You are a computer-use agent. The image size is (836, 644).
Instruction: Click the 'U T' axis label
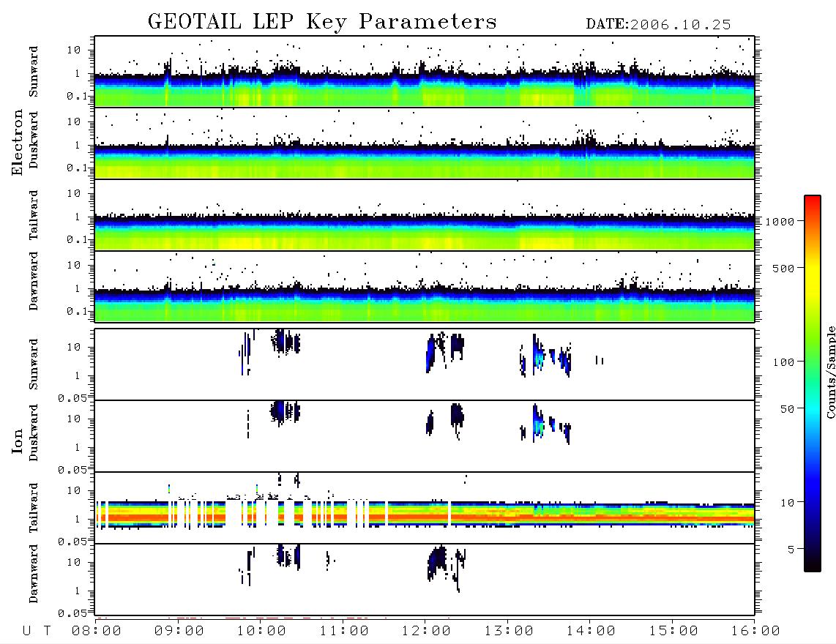(x=37, y=631)
